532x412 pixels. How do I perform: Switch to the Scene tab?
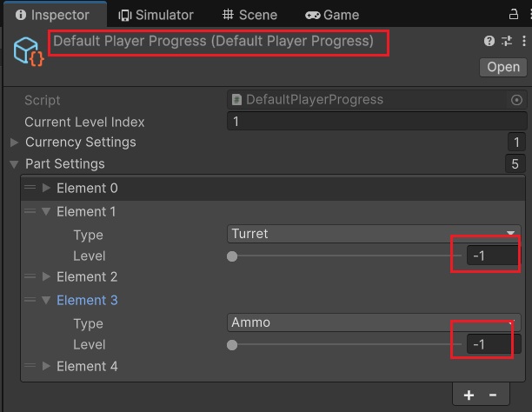(x=249, y=15)
